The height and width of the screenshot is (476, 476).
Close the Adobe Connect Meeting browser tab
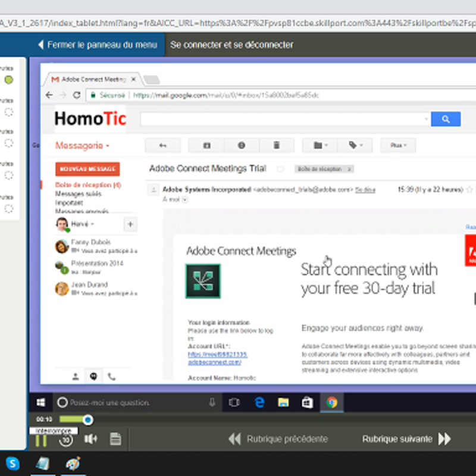(133, 79)
